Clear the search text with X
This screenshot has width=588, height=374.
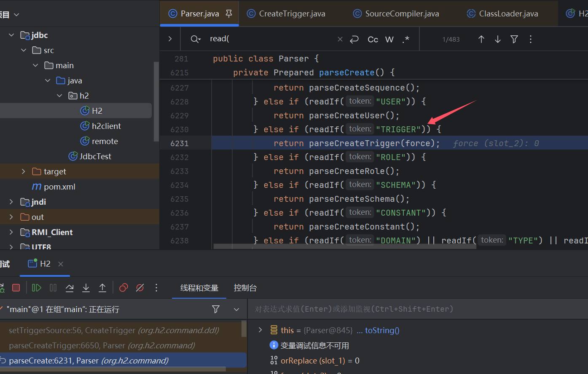[x=340, y=39]
